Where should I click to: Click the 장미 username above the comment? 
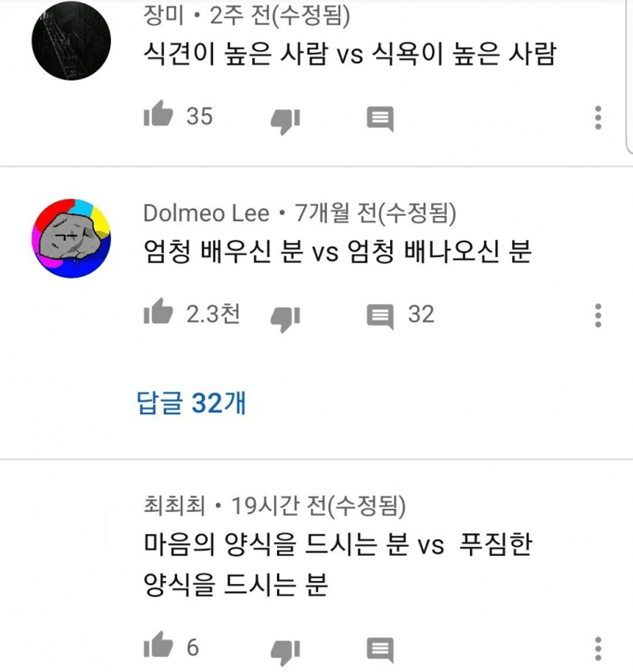point(163,15)
